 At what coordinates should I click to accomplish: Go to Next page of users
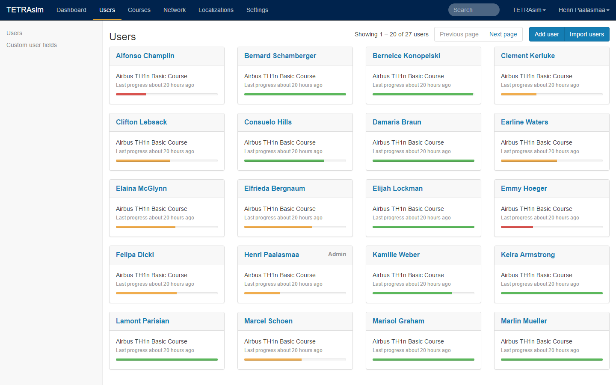click(x=503, y=34)
